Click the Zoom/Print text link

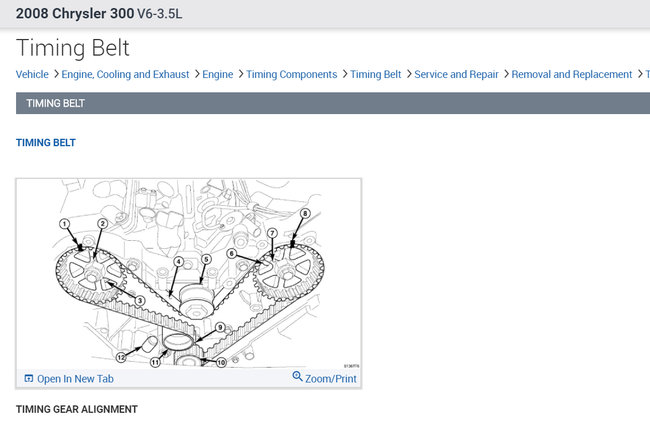click(x=331, y=379)
